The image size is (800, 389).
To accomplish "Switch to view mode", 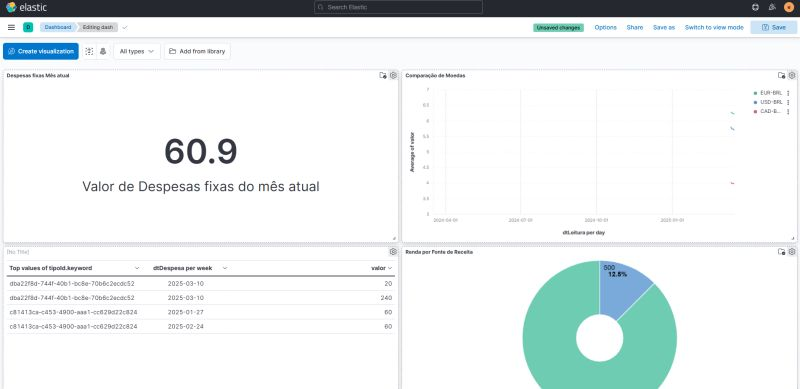I will click(x=714, y=28).
